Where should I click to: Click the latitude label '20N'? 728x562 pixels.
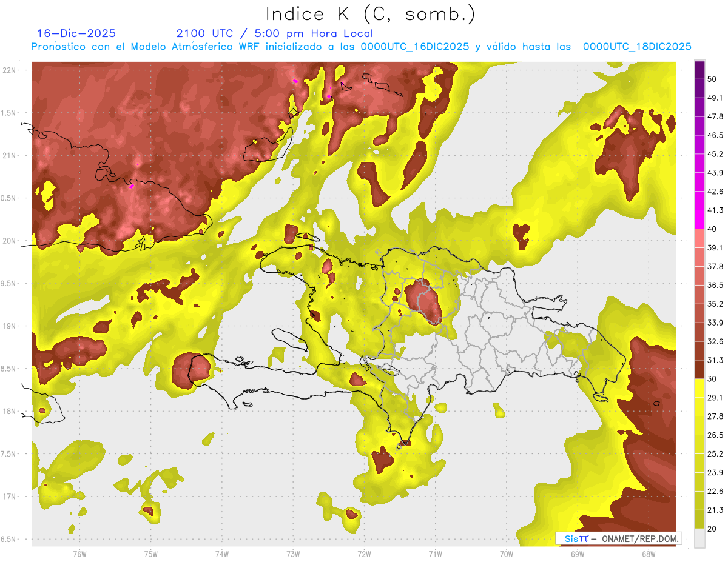click(x=9, y=241)
